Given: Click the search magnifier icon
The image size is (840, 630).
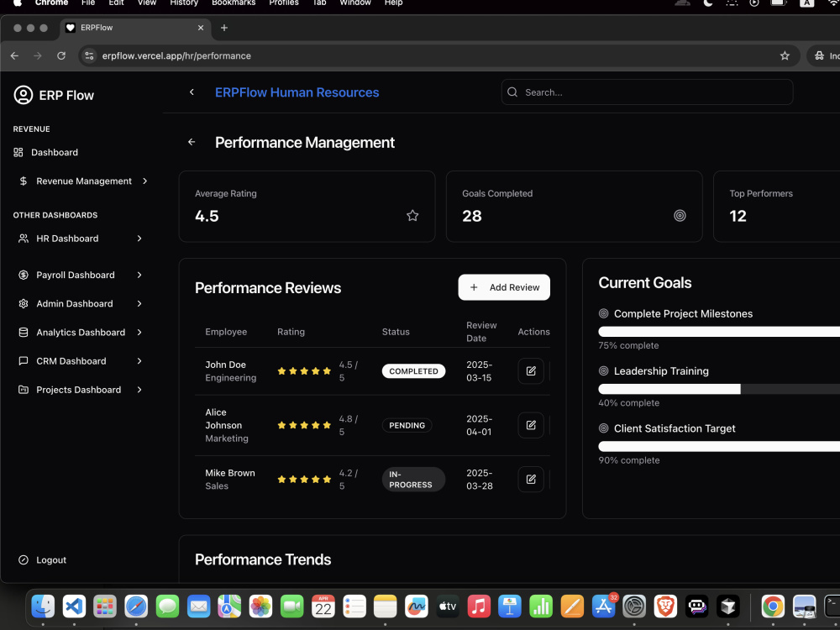Looking at the screenshot, I should click(x=512, y=92).
